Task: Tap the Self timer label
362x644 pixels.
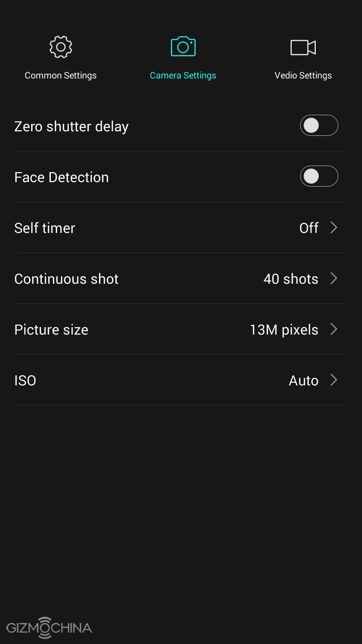Action: click(45, 228)
